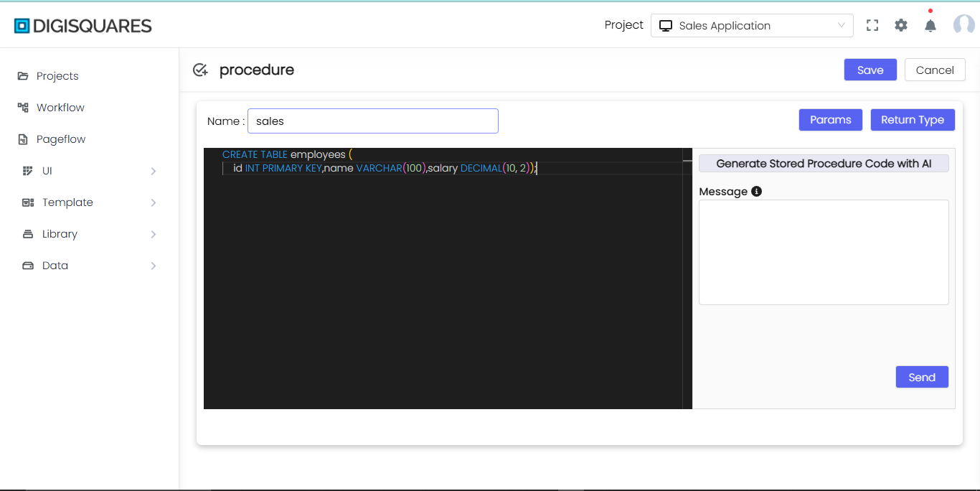Click Generate Stored Procedure Code with AI
The height and width of the screenshot is (491, 980).
824,164
